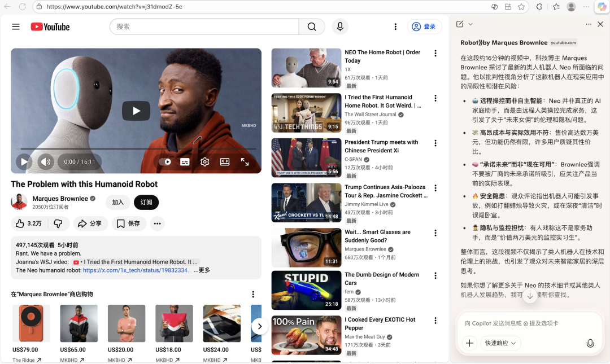This screenshot has width=610, height=364.
Task: Click the voice search microphone icon
Action: coord(340,27)
